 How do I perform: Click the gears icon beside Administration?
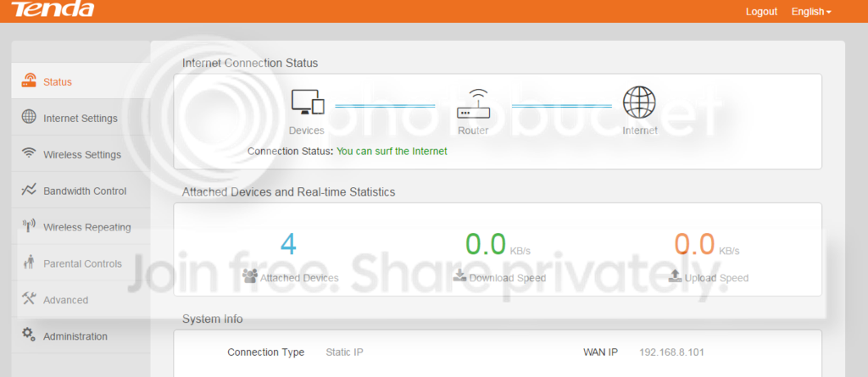pos(29,334)
